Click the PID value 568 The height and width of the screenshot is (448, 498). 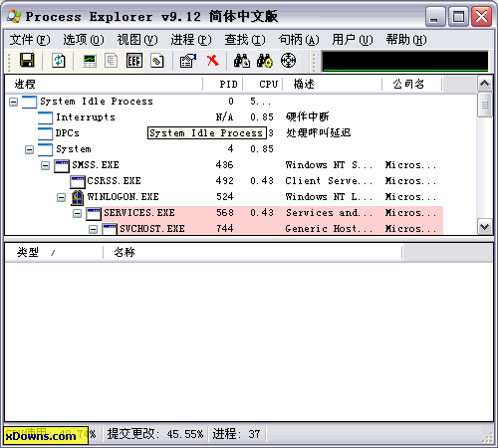click(225, 213)
